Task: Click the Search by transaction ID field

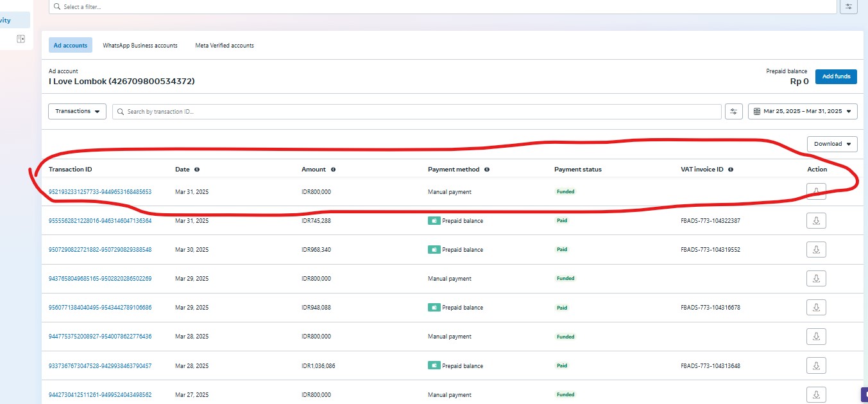Action: [417, 112]
